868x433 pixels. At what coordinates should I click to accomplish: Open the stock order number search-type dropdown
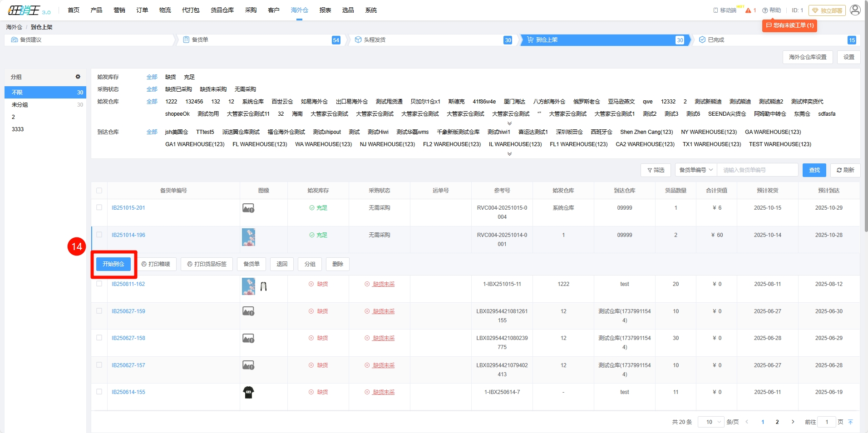click(x=695, y=170)
